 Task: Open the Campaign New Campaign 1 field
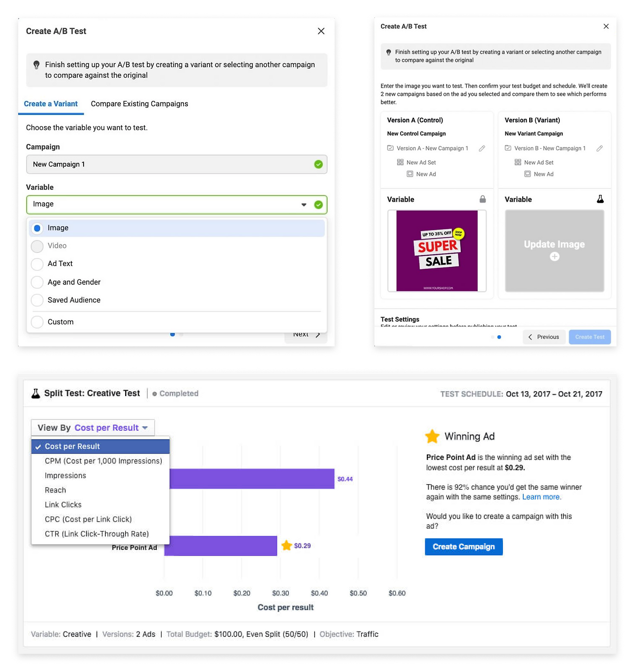(x=177, y=164)
